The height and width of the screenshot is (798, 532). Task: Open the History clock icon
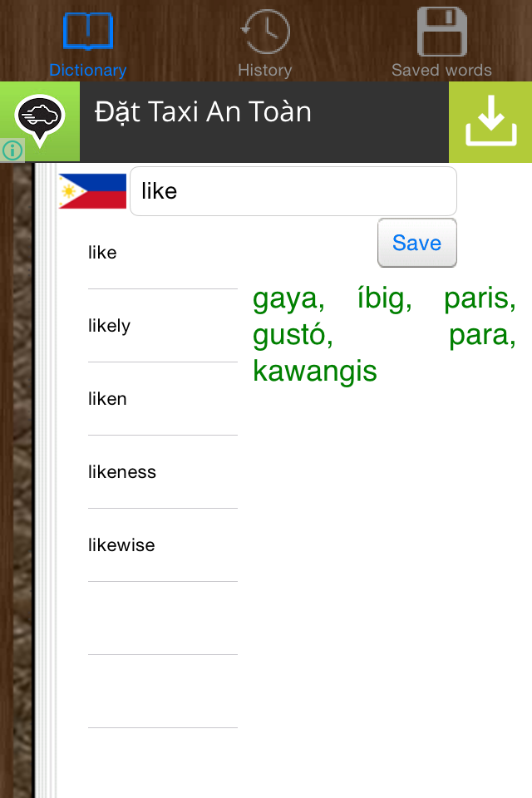click(265, 32)
